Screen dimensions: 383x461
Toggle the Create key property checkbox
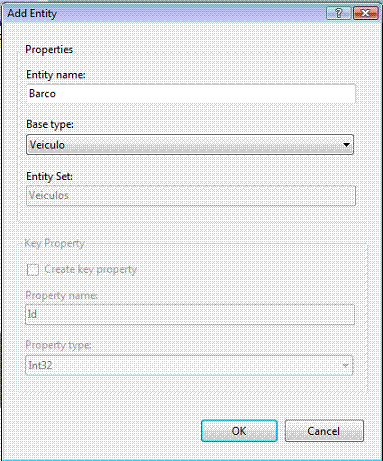33,269
